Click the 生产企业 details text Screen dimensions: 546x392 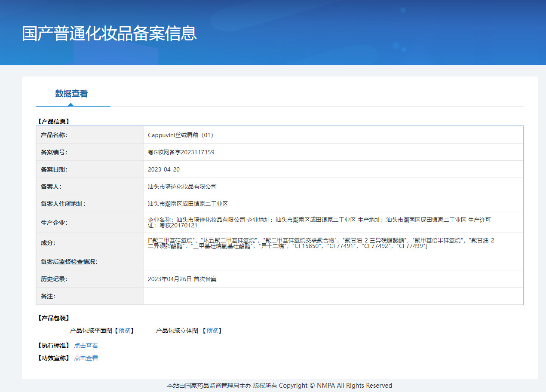319,222
